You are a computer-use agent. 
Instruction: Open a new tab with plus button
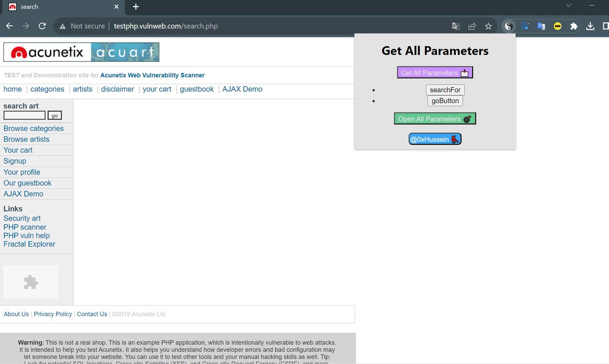point(136,7)
